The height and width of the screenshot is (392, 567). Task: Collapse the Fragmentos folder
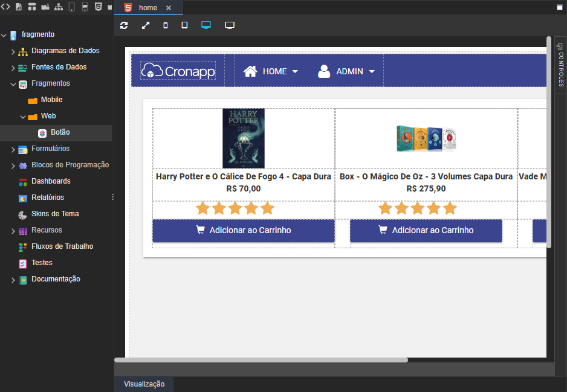click(13, 85)
